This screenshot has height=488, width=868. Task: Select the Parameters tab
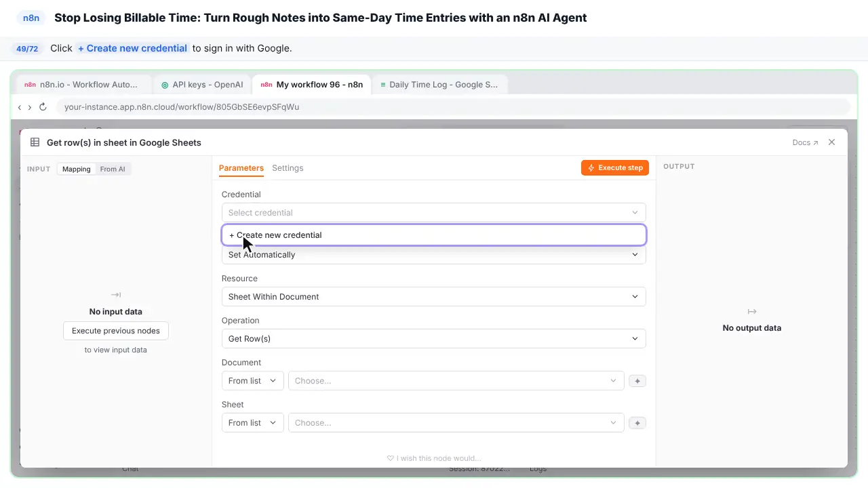[x=241, y=168]
